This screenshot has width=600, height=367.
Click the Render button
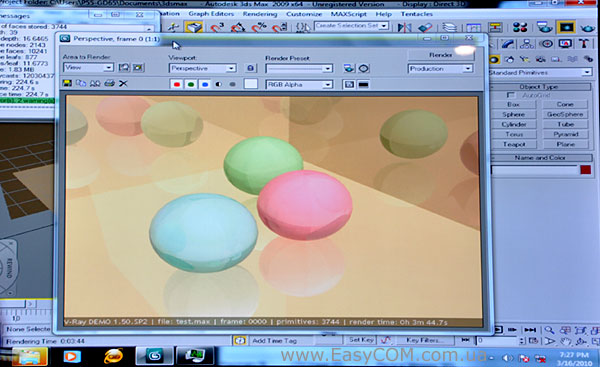(441, 55)
